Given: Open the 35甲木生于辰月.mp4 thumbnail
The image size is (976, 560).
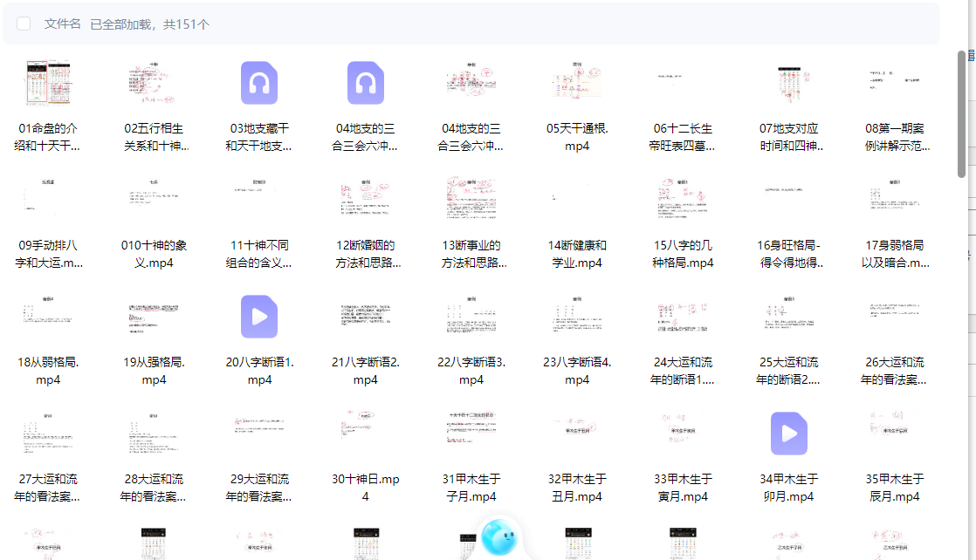Looking at the screenshot, I should tap(895, 434).
